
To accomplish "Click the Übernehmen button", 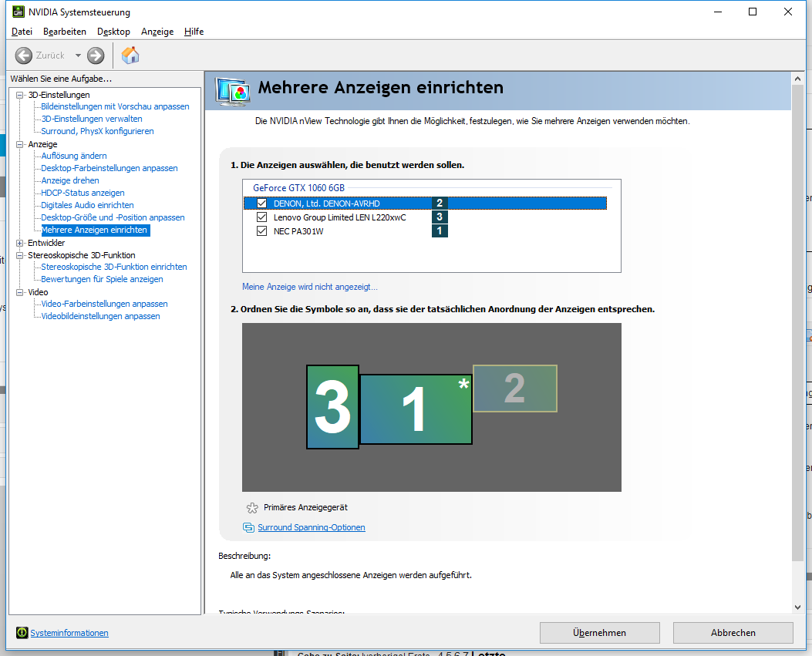I will tap(600, 633).
